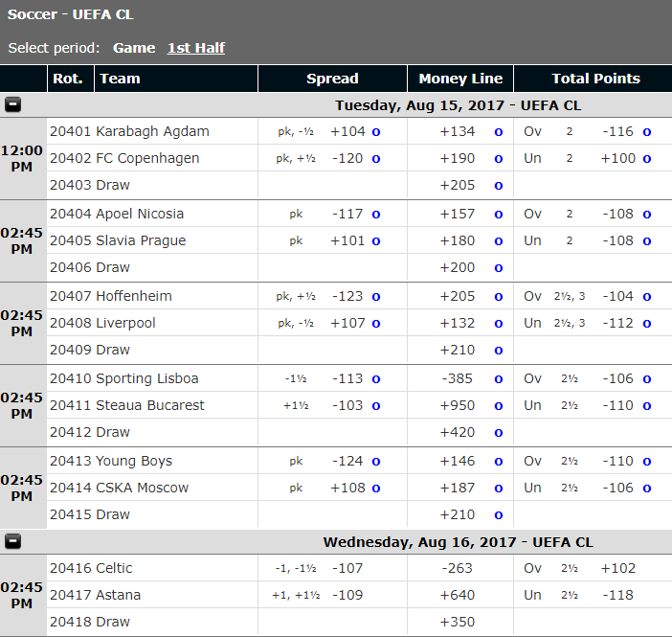672x637 pixels.
Task: Choose Young Boys spread -124 option
Action: [x=376, y=462]
